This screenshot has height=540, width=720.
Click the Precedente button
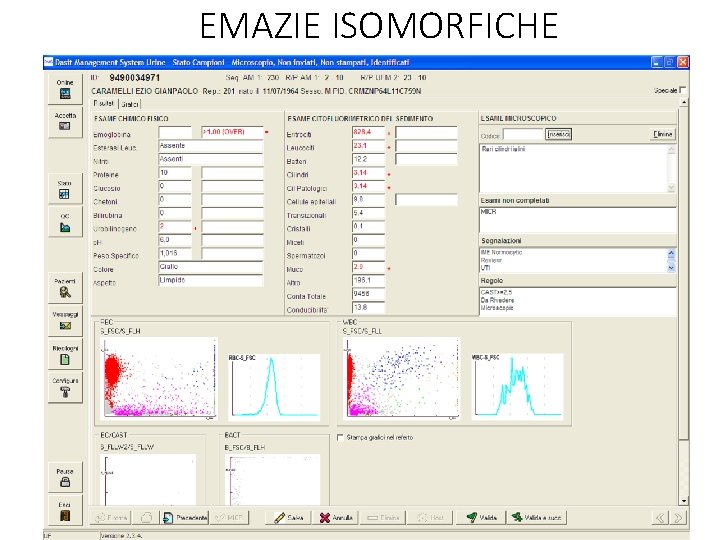pyautogui.click(x=185, y=518)
